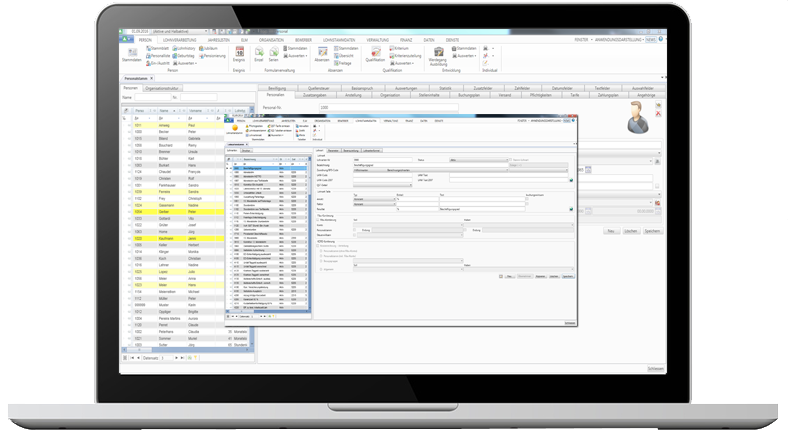Click the Einzel form icon
The height and width of the screenshot is (433, 788).
pos(259,52)
